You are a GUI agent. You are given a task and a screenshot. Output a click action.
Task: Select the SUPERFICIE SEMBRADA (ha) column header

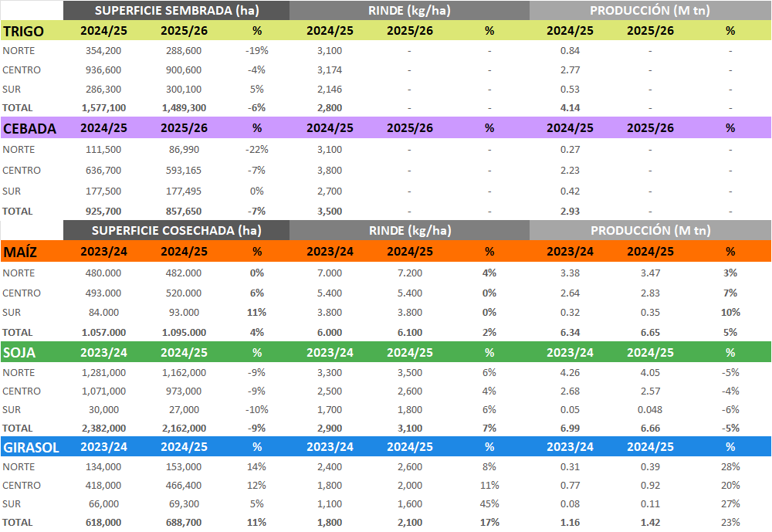pos(176,11)
